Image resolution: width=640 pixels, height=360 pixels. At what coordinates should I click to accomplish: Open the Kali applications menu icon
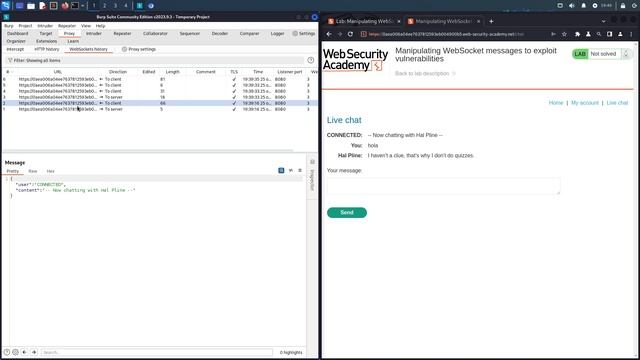(x=5, y=6)
